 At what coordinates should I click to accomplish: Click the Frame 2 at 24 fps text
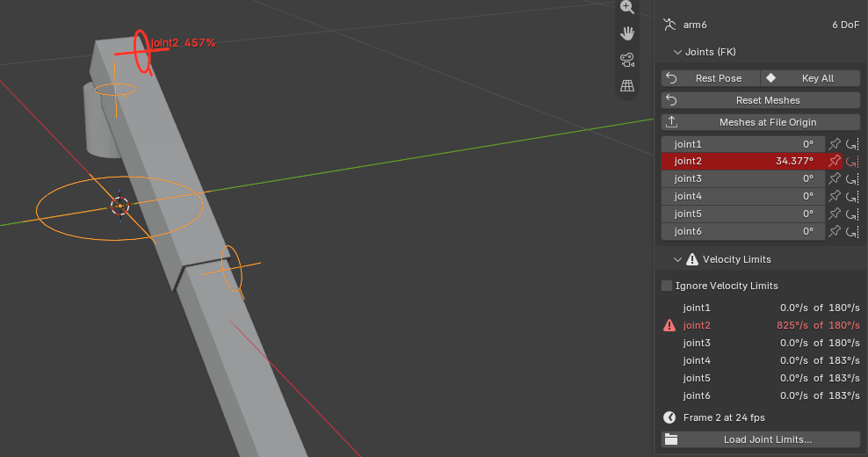click(724, 417)
